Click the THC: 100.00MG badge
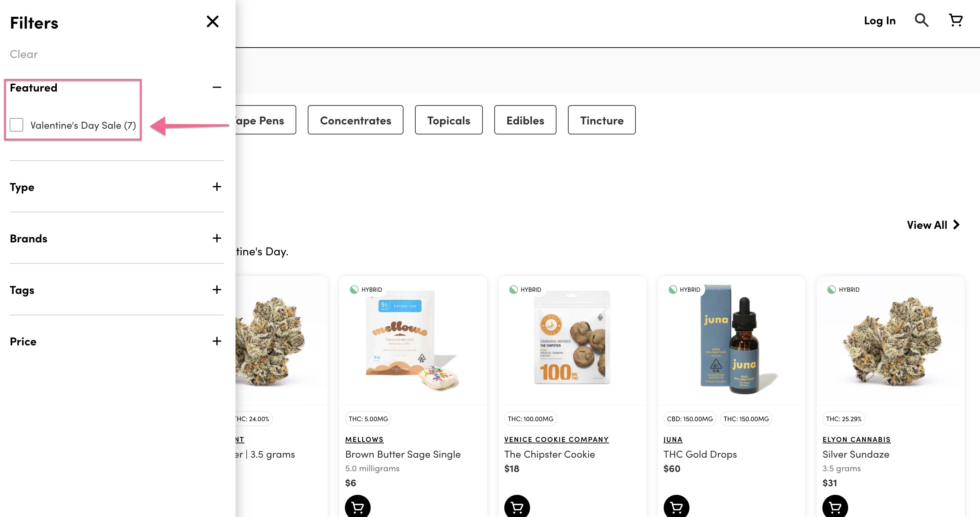 point(530,419)
